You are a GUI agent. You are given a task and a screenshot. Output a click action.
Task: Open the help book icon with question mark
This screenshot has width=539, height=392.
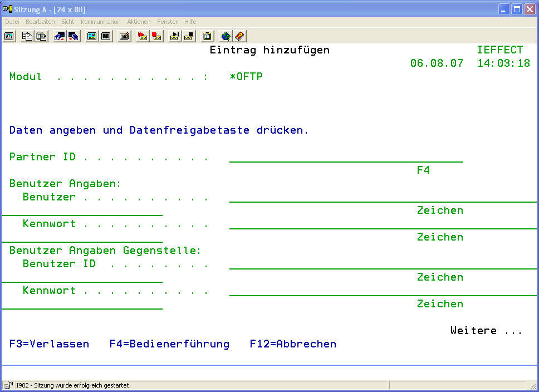[239, 36]
